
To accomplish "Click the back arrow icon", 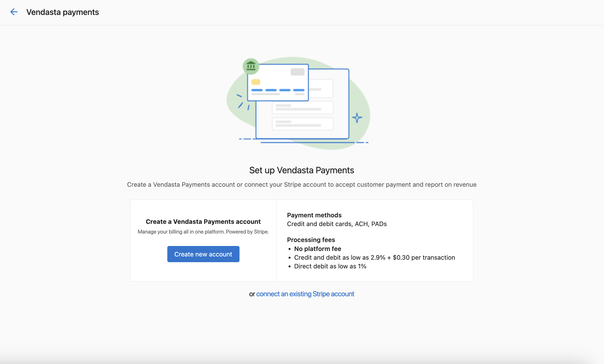I will click(x=14, y=12).
